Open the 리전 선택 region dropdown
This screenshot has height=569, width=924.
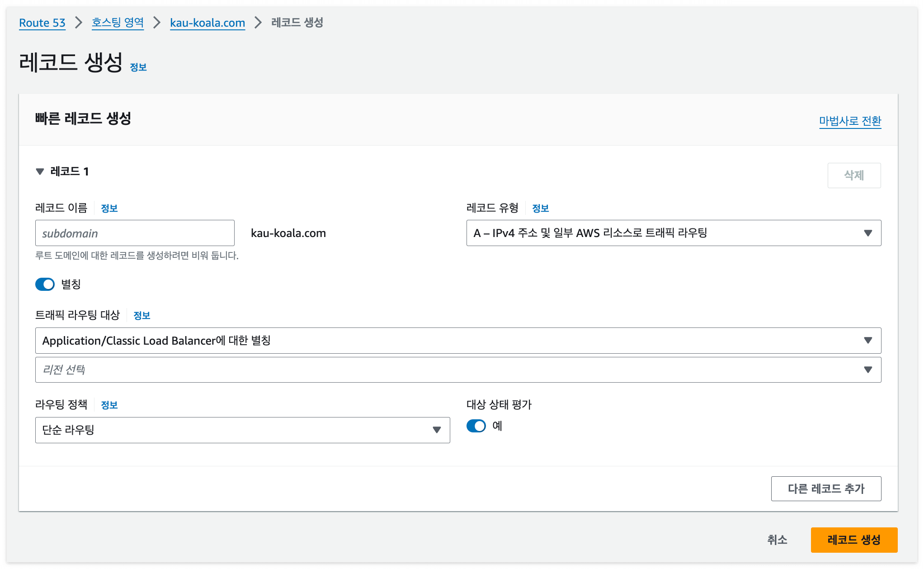[457, 370]
